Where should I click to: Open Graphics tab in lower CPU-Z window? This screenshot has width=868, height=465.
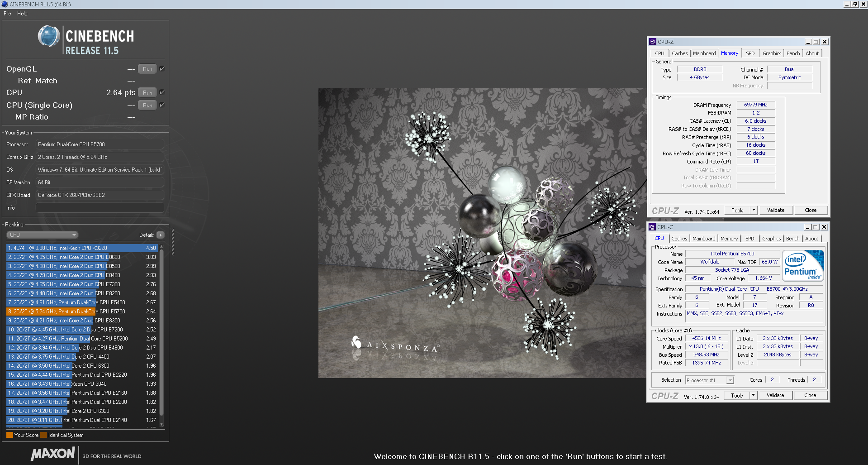(x=771, y=239)
